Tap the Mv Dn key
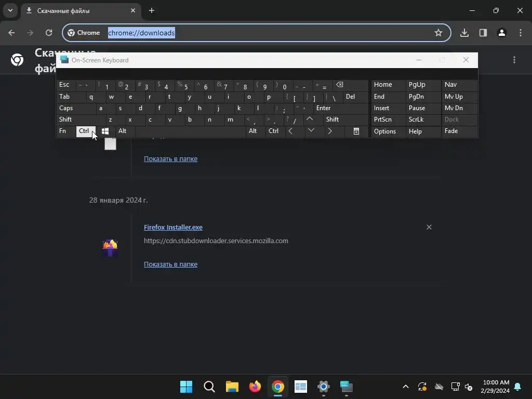The image size is (532, 399). [x=459, y=109]
